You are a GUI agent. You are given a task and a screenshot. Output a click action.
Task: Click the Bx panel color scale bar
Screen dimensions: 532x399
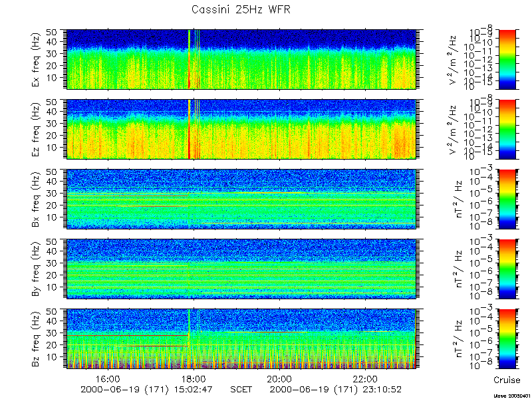(x=507, y=199)
